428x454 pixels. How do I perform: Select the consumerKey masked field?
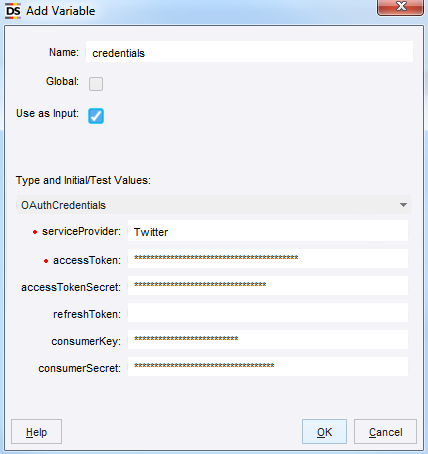(x=268, y=340)
